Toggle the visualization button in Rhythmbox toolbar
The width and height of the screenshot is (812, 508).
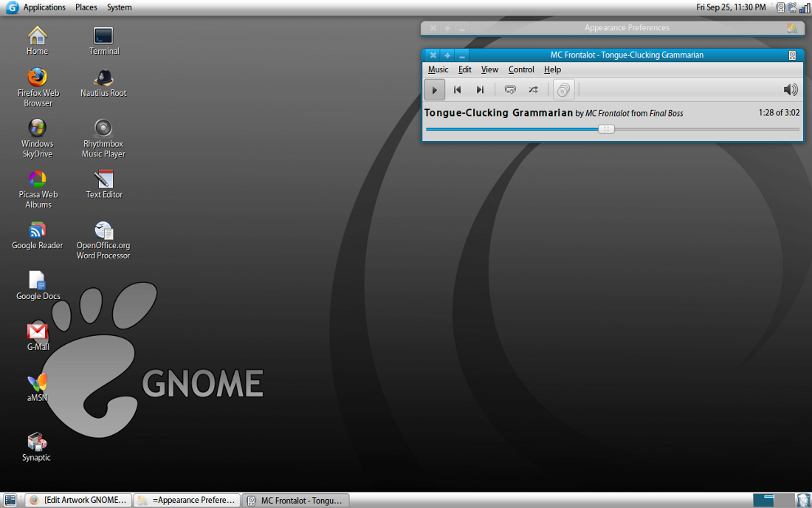563,89
